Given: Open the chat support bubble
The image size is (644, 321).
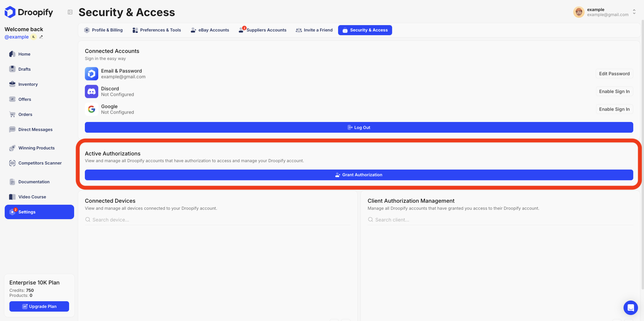Looking at the screenshot, I should [630, 307].
